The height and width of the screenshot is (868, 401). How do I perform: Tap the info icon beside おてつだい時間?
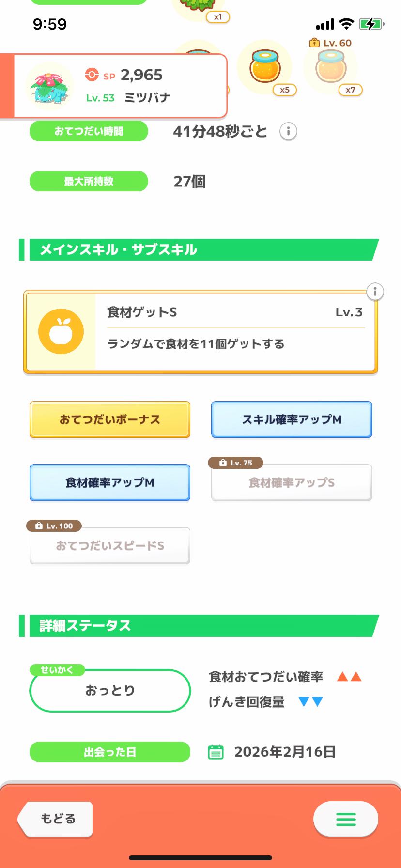(288, 131)
